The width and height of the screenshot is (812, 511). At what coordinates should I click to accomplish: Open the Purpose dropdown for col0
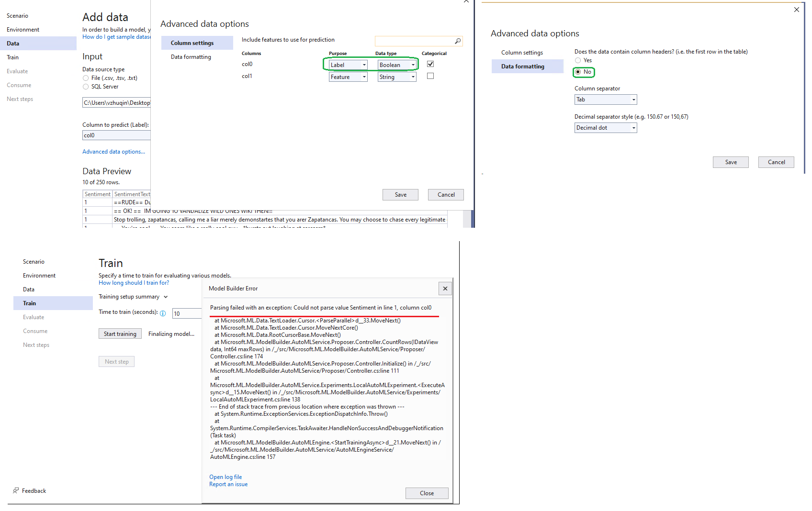click(x=348, y=65)
